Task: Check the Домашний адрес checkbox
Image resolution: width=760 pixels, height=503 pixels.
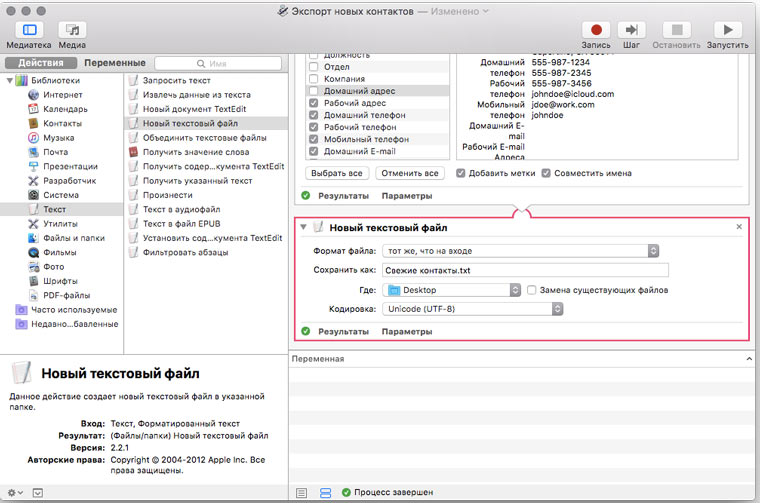Action: 314,91
